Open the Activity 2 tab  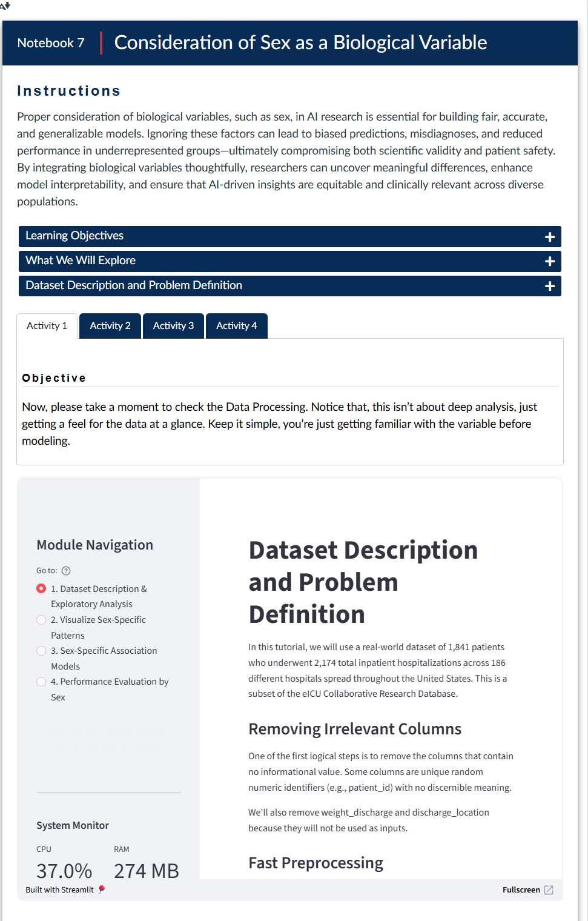pyautogui.click(x=110, y=326)
